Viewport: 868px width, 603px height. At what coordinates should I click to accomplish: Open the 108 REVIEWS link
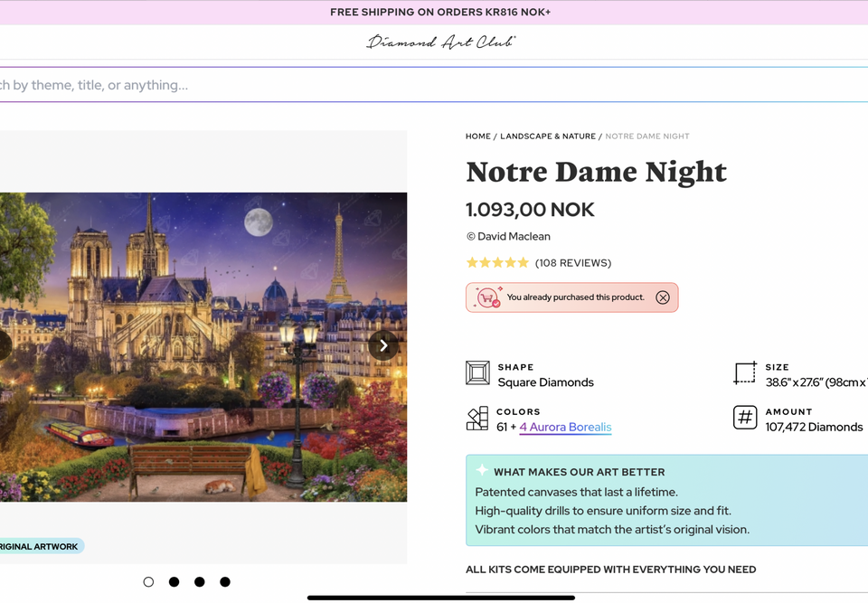573,263
